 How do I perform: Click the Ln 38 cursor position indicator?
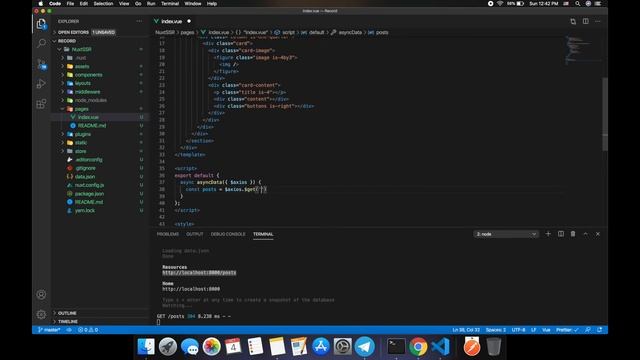466,330
